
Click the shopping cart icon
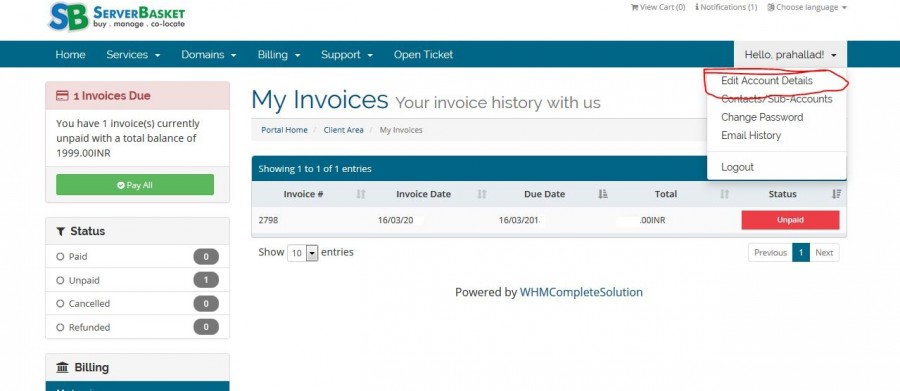tap(634, 7)
